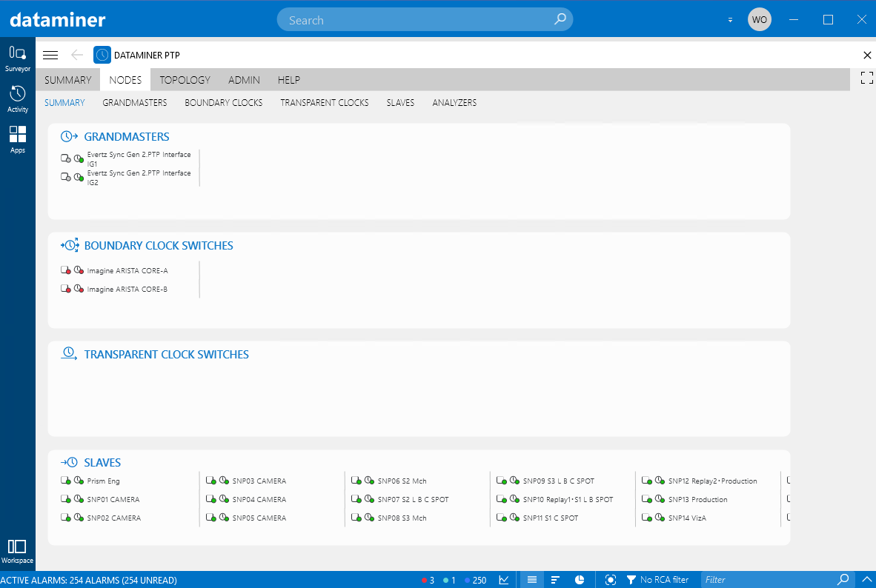Go to the ADMIN tab
The image size is (876, 588).
tap(244, 80)
